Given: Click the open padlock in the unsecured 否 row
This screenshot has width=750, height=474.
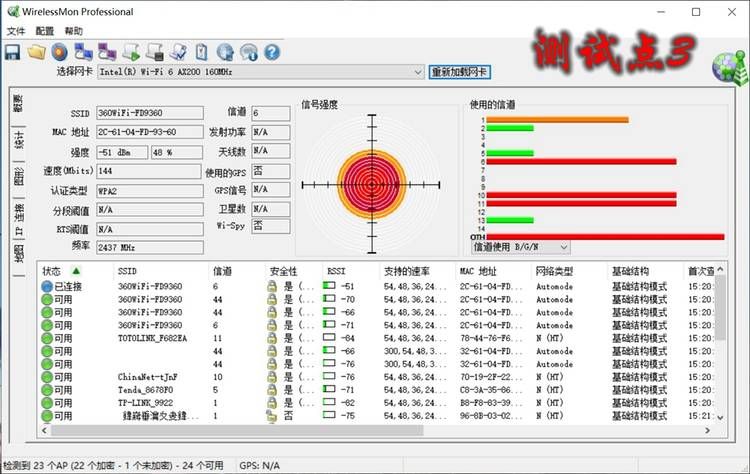Looking at the screenshot, I should [x=271, y=416].
